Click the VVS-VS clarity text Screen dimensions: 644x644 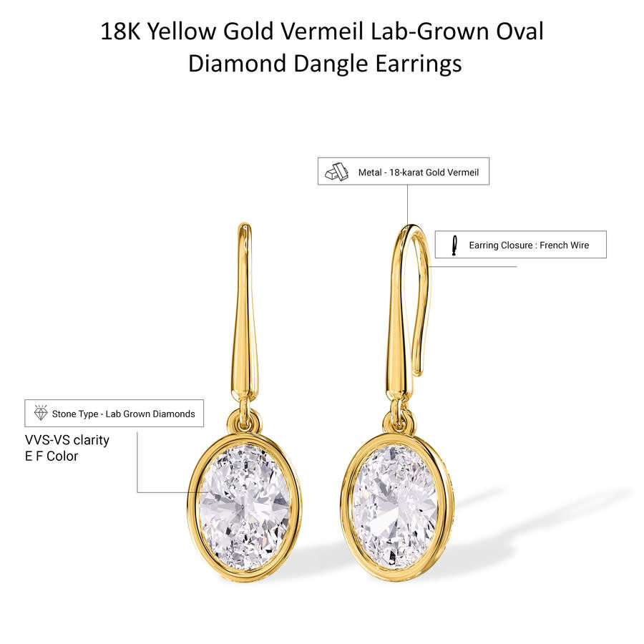pyautogui.click(x=67, y=440)
